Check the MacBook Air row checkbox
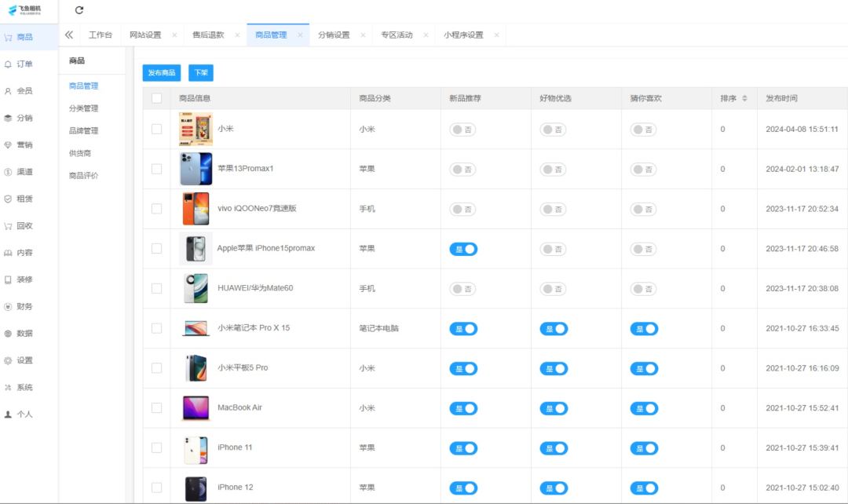Viewport: 848px width, 504px height. tap(156, 408)
